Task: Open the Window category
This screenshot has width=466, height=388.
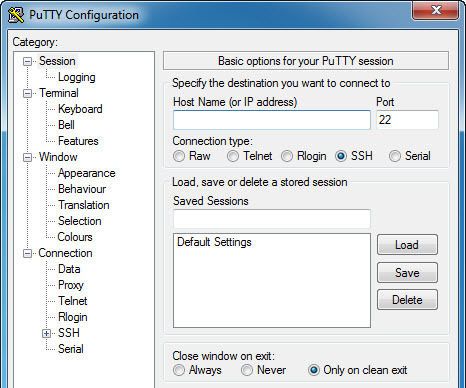Action: (x=58, y=157)
